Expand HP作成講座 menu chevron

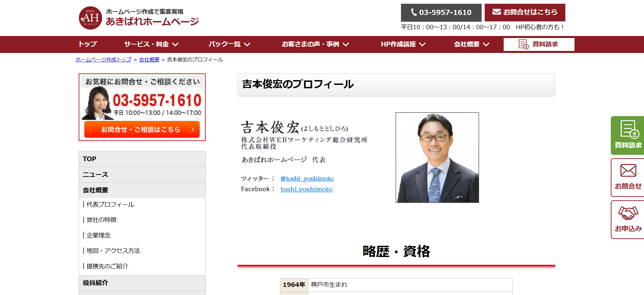(422, 44)
